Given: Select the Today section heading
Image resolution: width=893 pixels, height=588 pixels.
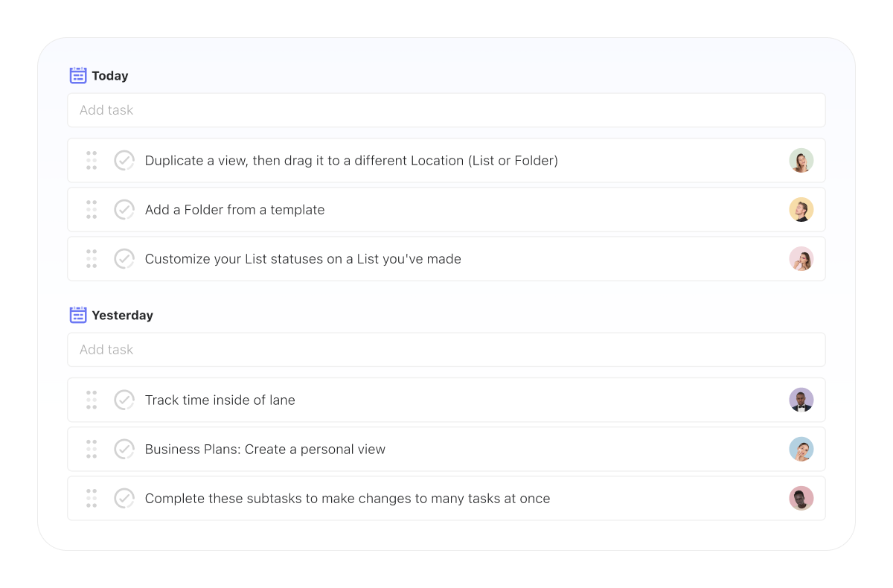Looking at the screenshot, I should tap(110, 76).
